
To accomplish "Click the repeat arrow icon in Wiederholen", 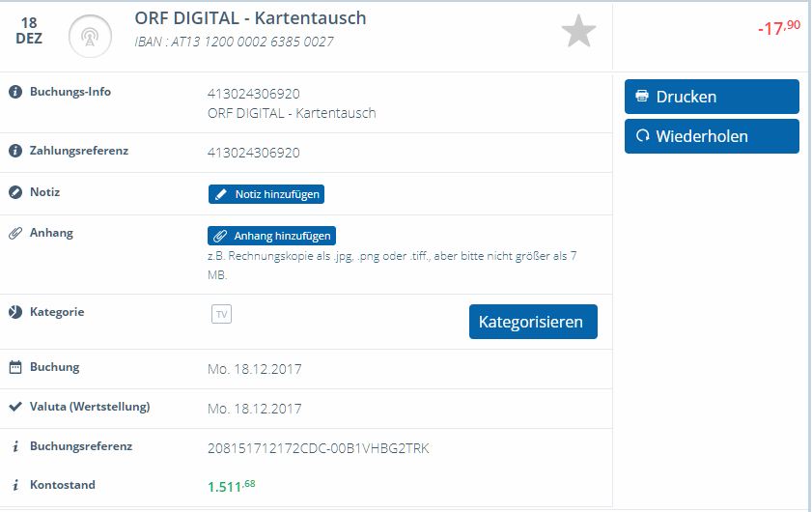I will pos(643,136).
